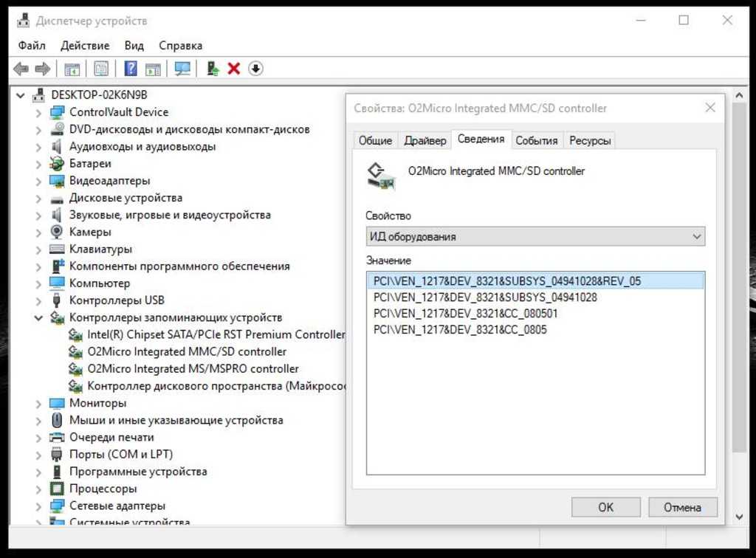Click the red X Uninstall device icon
Viewport: 756px width, 558px height.
[x=234, y=69]
